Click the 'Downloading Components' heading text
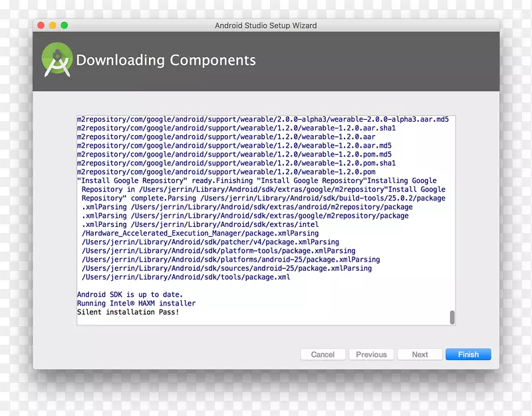Viewport: 532px width, 416px height. click(166, 60)
